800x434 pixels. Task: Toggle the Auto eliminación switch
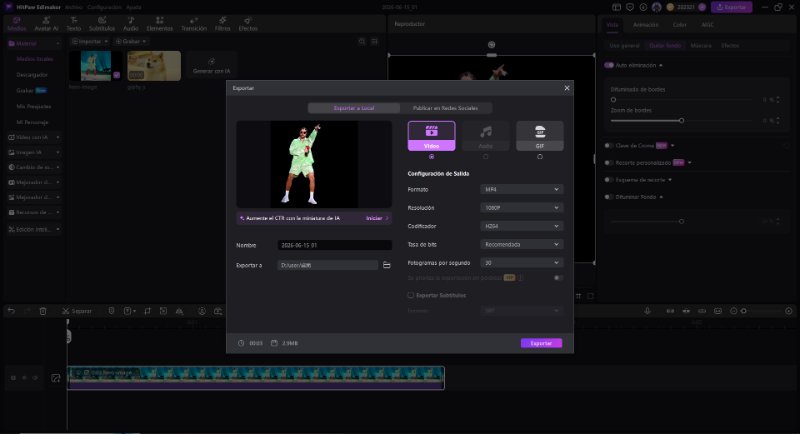pyautogui.click(x=609, y=65)
